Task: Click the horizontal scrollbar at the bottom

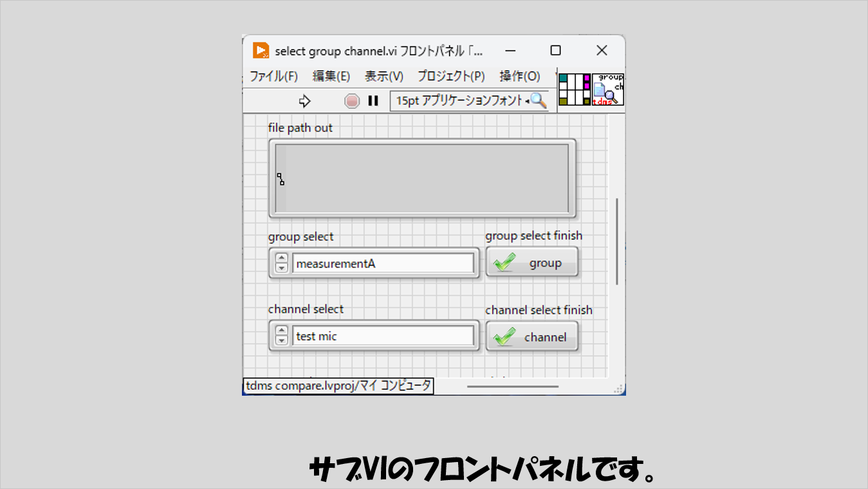Action: [x=513, y=386]
